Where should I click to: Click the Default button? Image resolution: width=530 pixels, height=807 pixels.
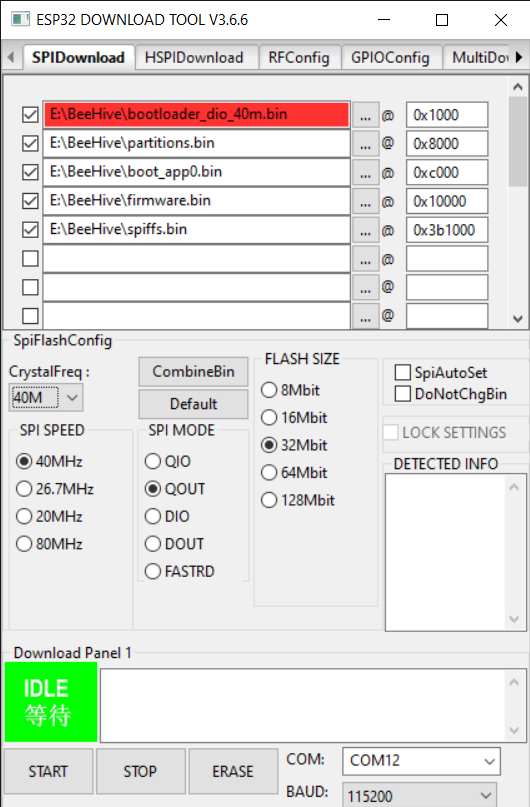tap(193, 404)
